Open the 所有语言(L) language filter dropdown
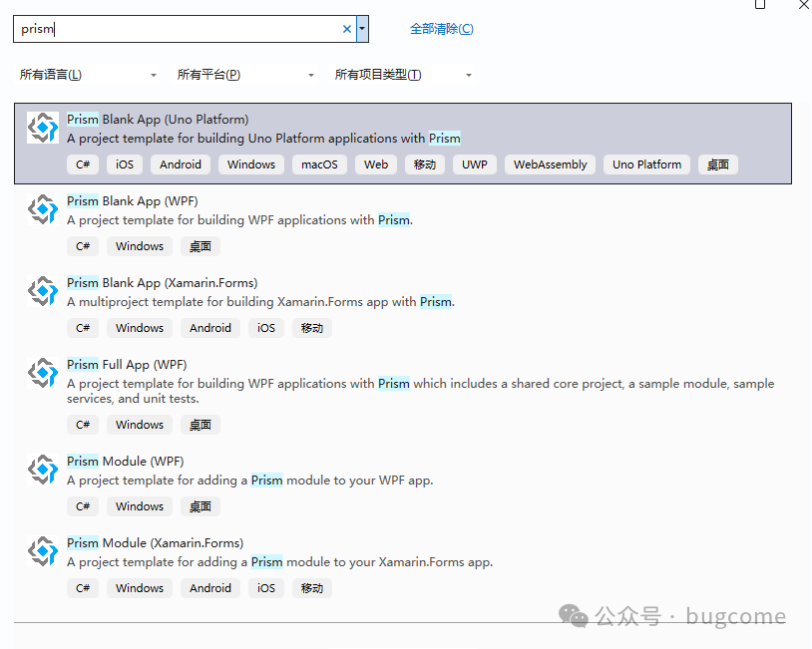 pos(88,75)
